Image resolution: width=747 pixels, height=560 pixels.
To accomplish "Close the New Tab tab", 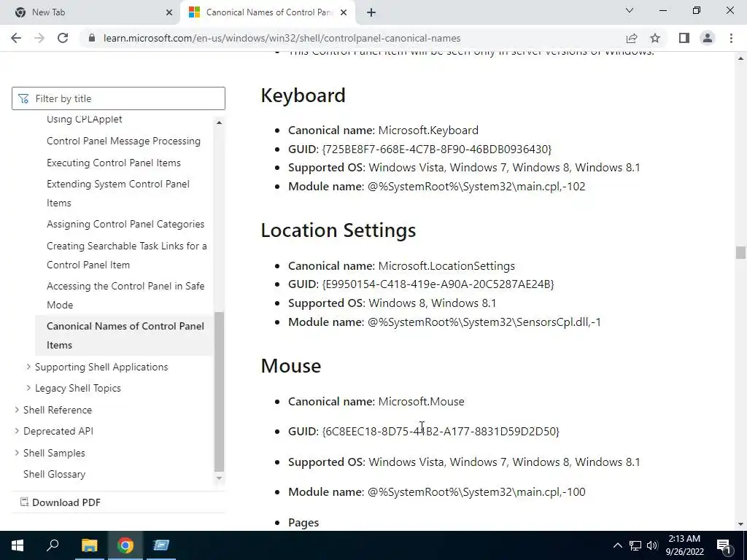I will click(169, 12).
